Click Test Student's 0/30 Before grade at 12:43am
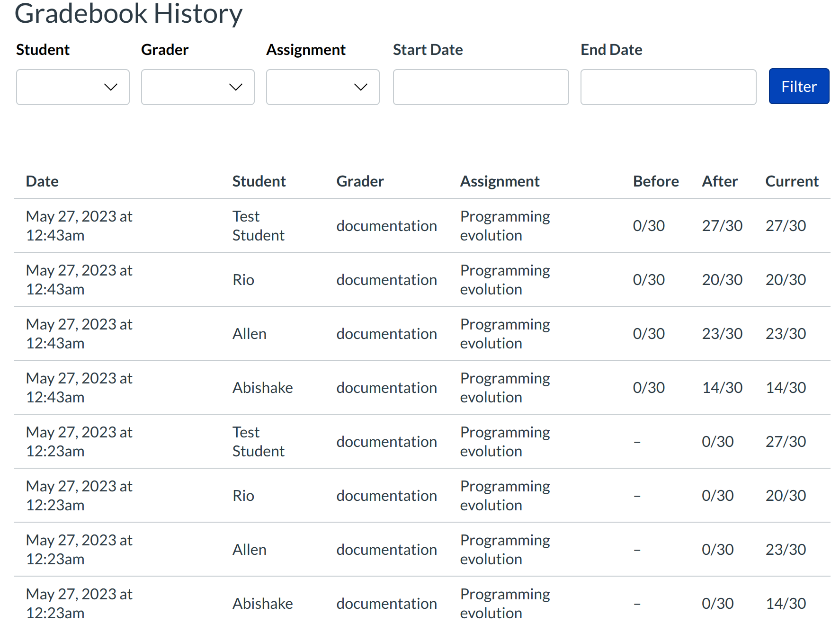This screenshot has height=623, width=840. (649, 226)
